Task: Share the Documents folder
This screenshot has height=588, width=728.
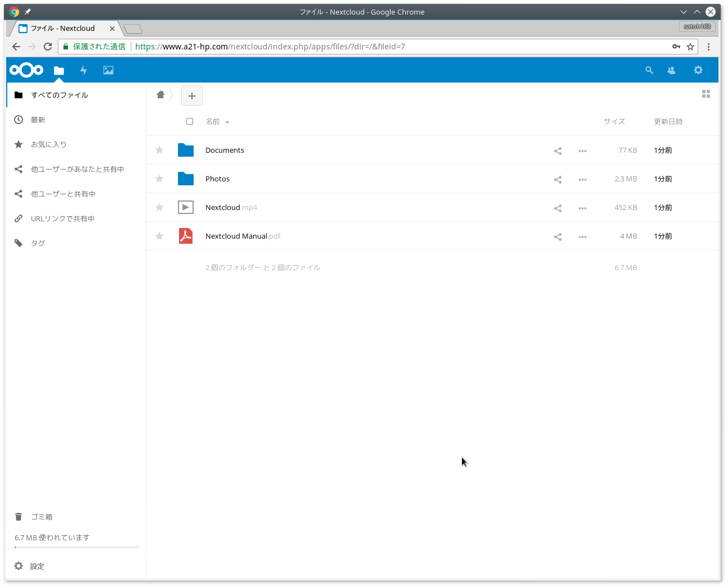Action: point(557,151)
